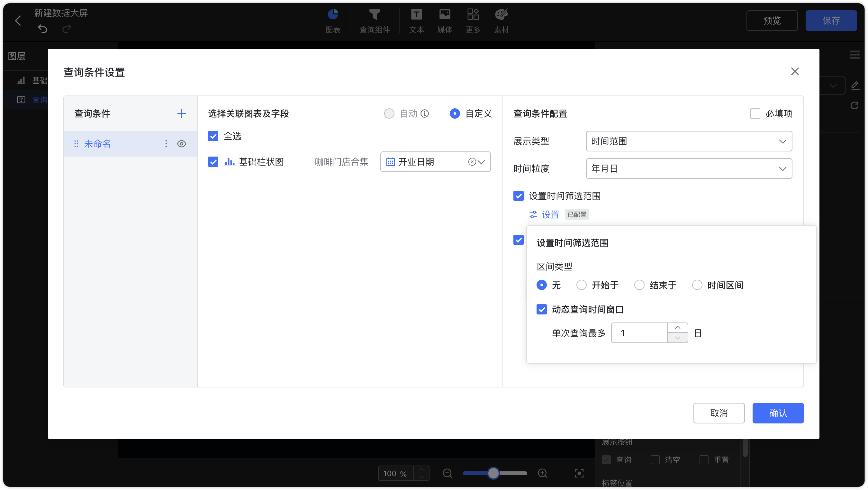
Task: Uncheck the 基础柱状图 chart checkbox
Action: pyautogui.click(x=213, y=162)
